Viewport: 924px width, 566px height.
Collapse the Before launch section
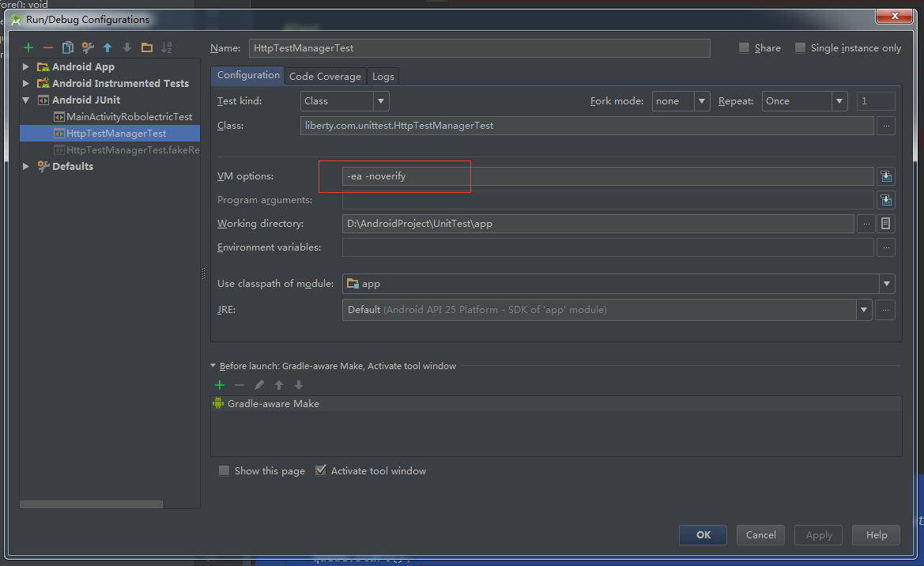pos(213,365)
